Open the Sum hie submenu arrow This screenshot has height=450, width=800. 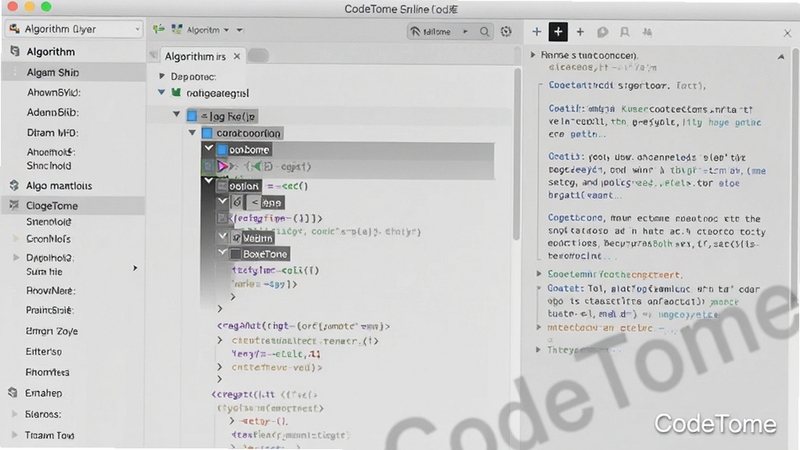pos(135,268)
